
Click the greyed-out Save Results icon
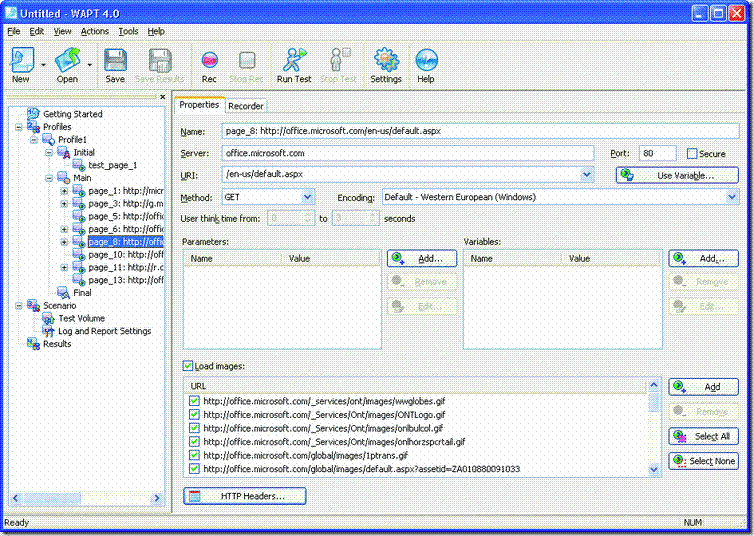point(160,61)
